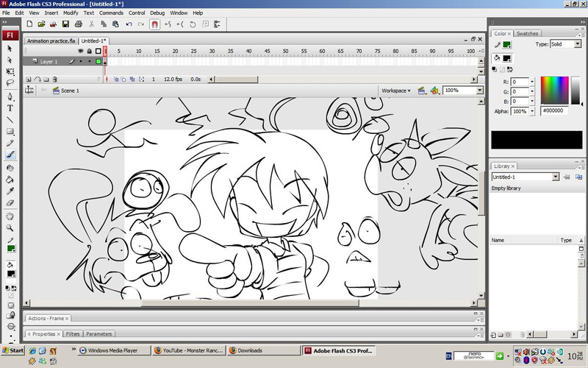Select the Rectangle tool
Viewport: 588px width, 368px height.
click(10, 132)
